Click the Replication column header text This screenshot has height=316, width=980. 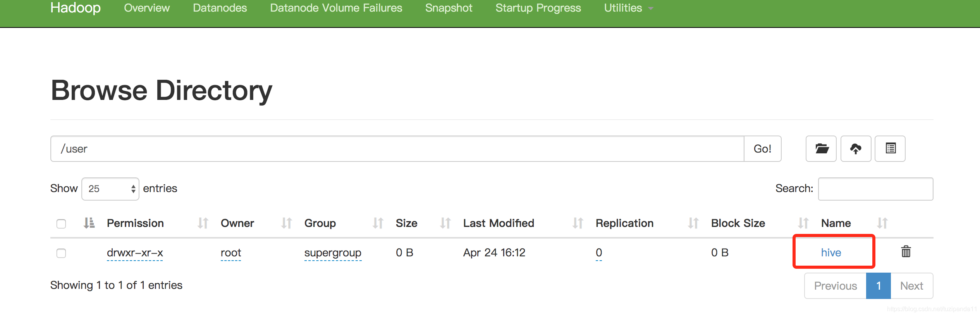[624, 223]
